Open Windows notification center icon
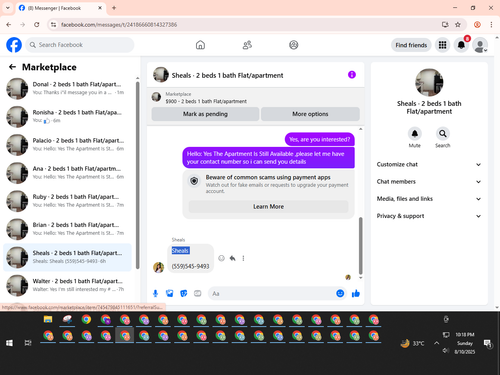 [x=488, y=343]
